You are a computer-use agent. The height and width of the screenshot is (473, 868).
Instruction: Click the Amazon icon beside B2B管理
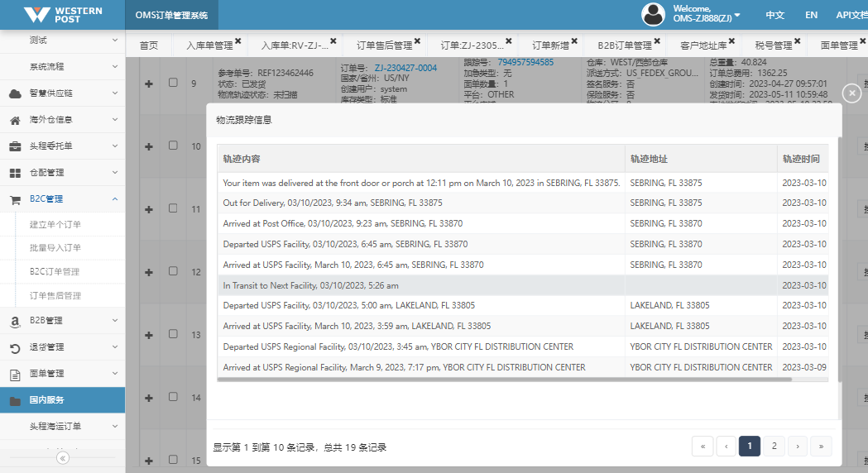point(16,322)
